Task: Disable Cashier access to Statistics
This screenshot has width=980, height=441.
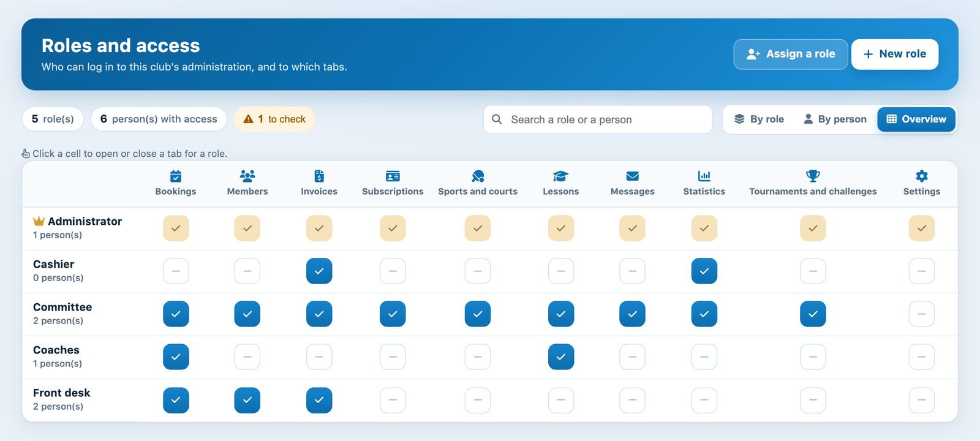Action: pos(704,271)
